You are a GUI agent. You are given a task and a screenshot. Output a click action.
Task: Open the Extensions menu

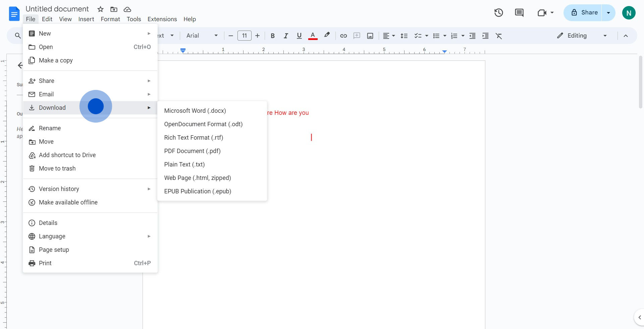[162, 19]
